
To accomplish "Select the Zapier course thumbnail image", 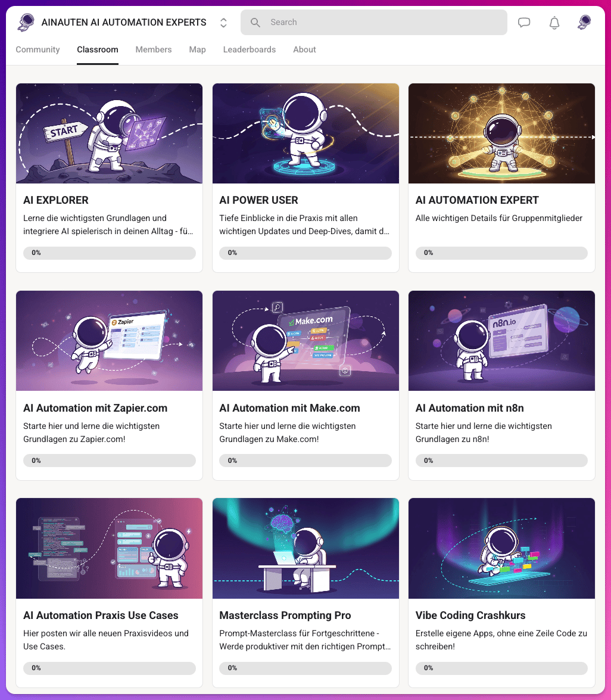I will pyautogui.click(x=110, y=341).
